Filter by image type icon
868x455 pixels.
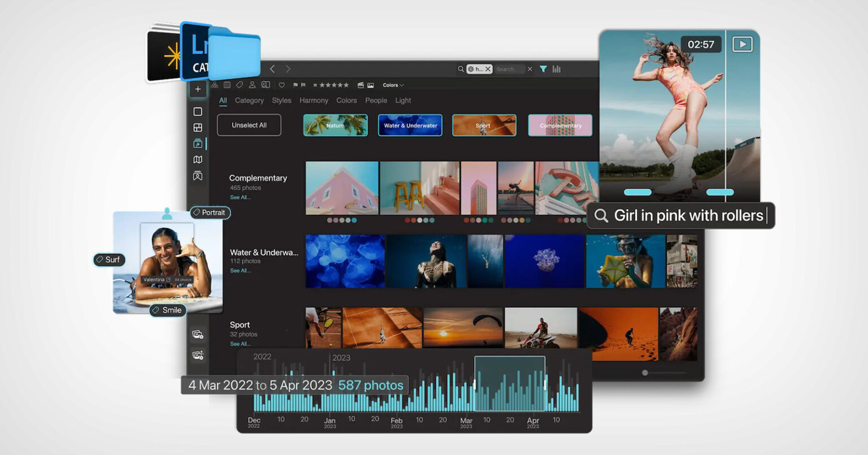point(371,85)
